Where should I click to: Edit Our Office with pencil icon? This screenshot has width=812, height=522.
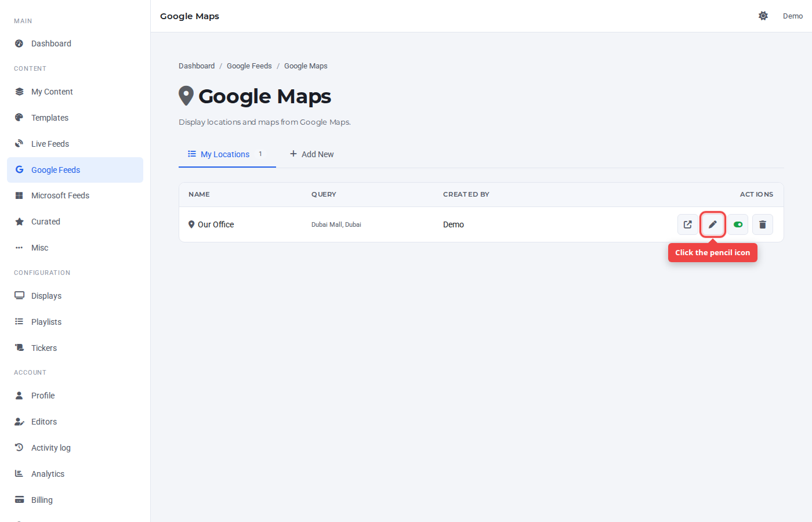[713, 224]
